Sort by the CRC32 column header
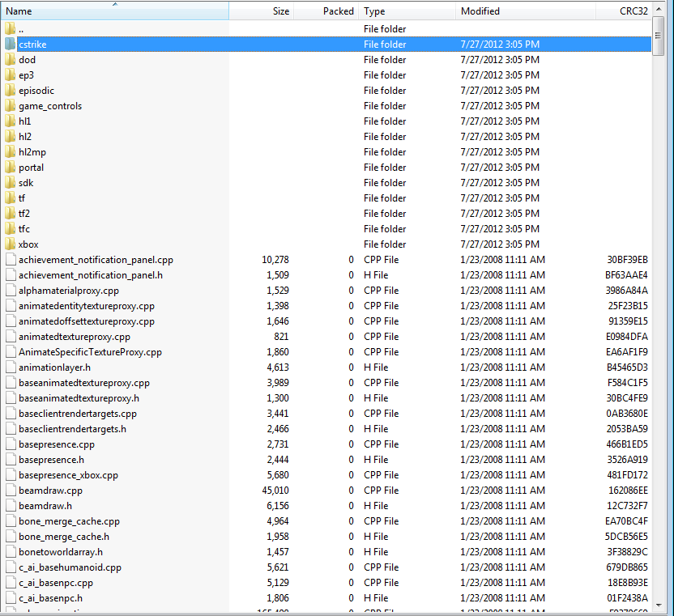 pyautogui.click(x=623, y=11)
